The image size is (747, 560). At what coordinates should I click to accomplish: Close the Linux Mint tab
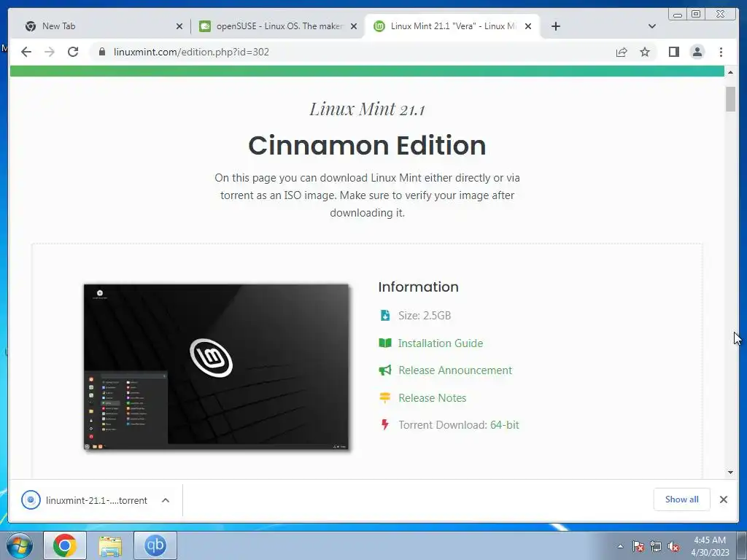tap(528, 26)
